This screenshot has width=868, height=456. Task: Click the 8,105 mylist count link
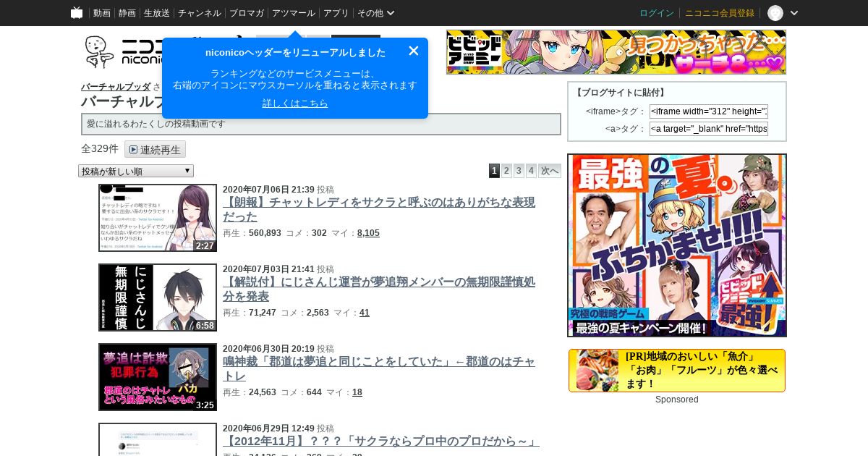368,233
